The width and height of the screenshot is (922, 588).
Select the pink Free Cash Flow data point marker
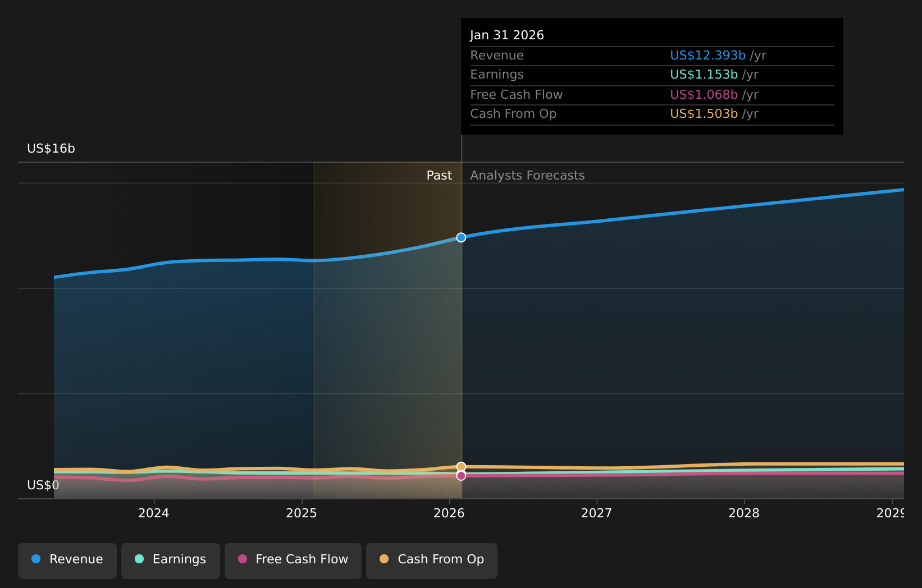[461, 475]
